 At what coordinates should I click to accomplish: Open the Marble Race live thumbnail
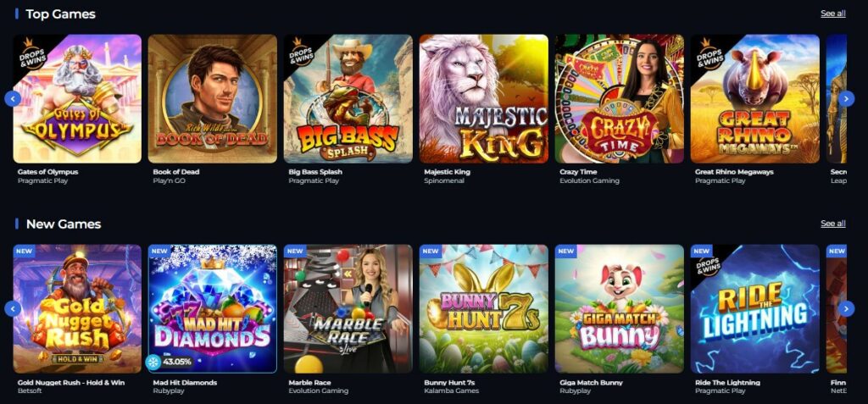point(348,309)
